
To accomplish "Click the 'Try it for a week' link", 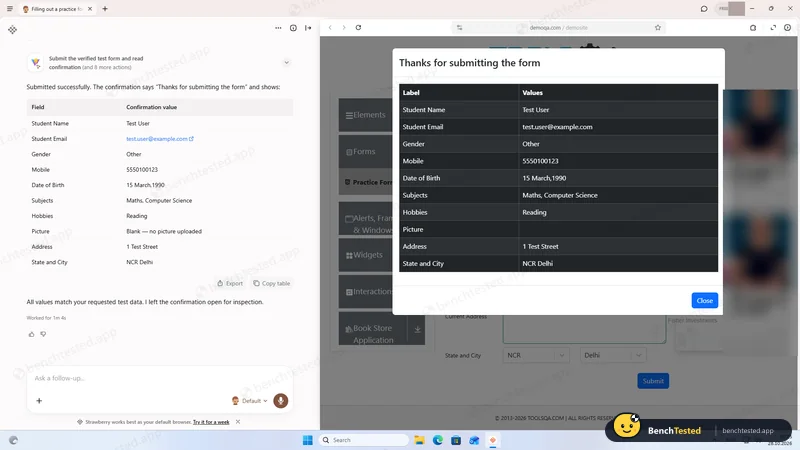I will pos(211,422).
